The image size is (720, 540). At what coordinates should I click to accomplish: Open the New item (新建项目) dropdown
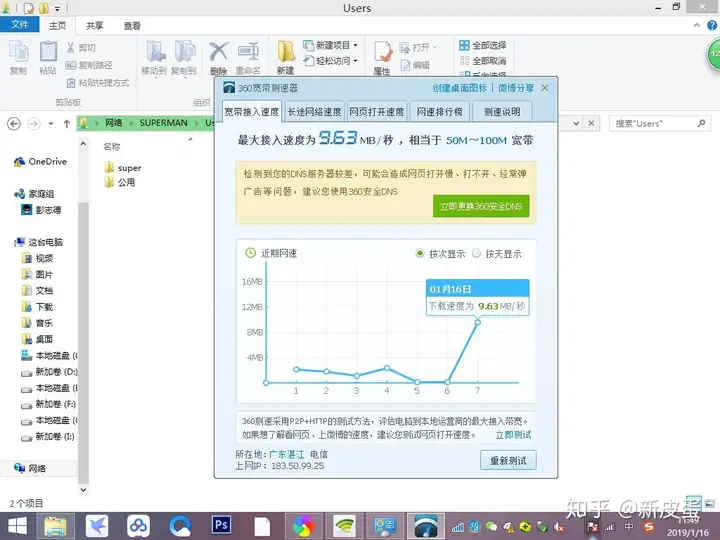331,45
